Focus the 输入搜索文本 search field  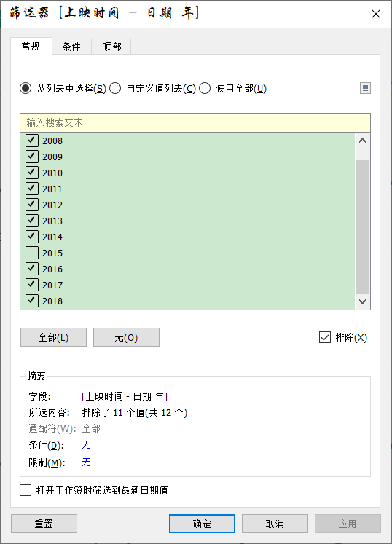(195, 122)
